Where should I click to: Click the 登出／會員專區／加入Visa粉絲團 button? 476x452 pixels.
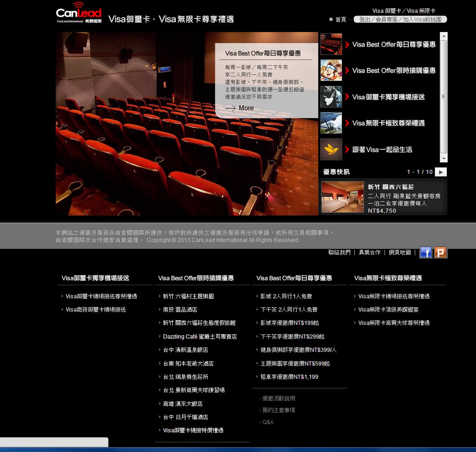coord(400,19)
